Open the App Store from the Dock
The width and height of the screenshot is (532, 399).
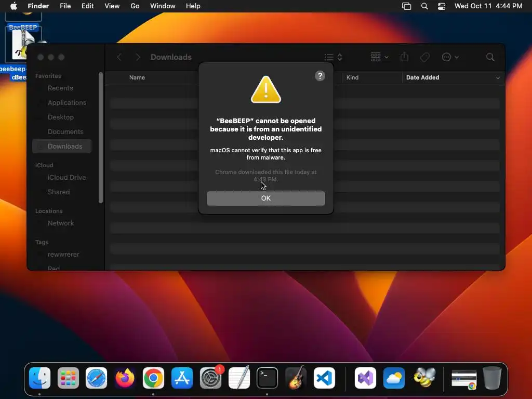click(x=182, y=378)
